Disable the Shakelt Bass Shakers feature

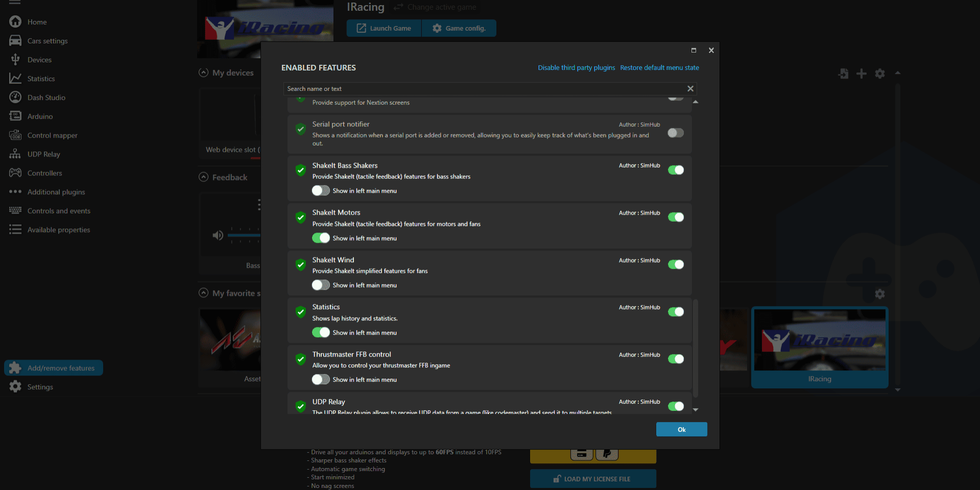[675, 170]
